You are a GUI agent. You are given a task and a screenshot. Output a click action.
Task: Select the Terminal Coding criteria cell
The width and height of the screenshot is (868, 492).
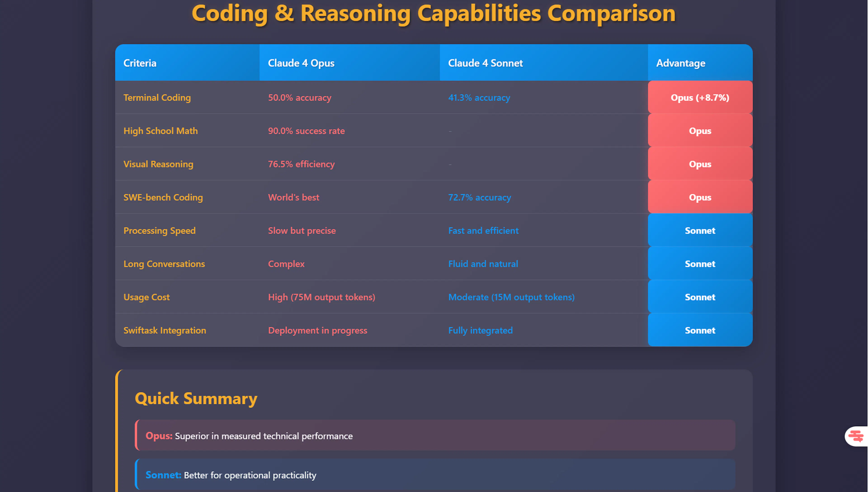click(x=157, y=98)
